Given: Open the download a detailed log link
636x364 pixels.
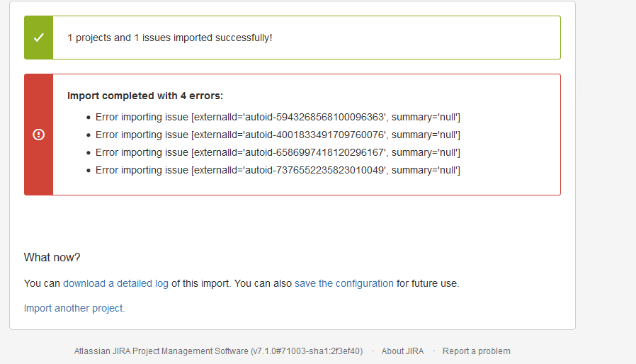Looking at the screenshot, I should point(115,283).
